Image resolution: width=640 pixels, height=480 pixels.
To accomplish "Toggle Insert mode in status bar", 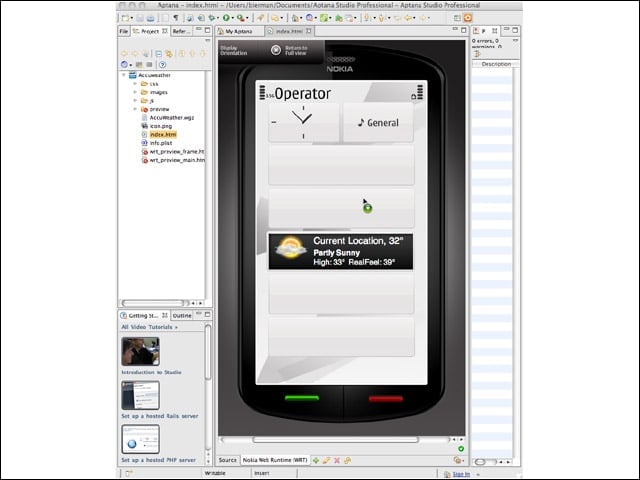I will point(262,473).
